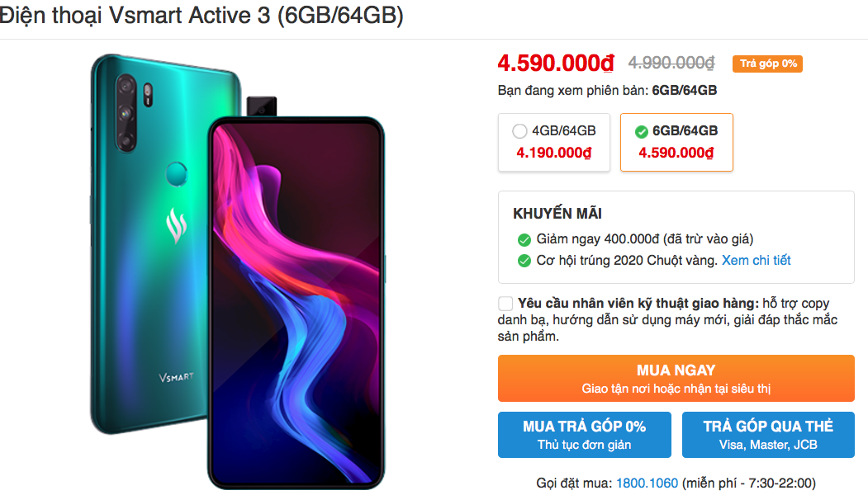Click the fingerprint sensor on phone back
The width and height of the screenshot is (868, 500).
coord(177,174)
